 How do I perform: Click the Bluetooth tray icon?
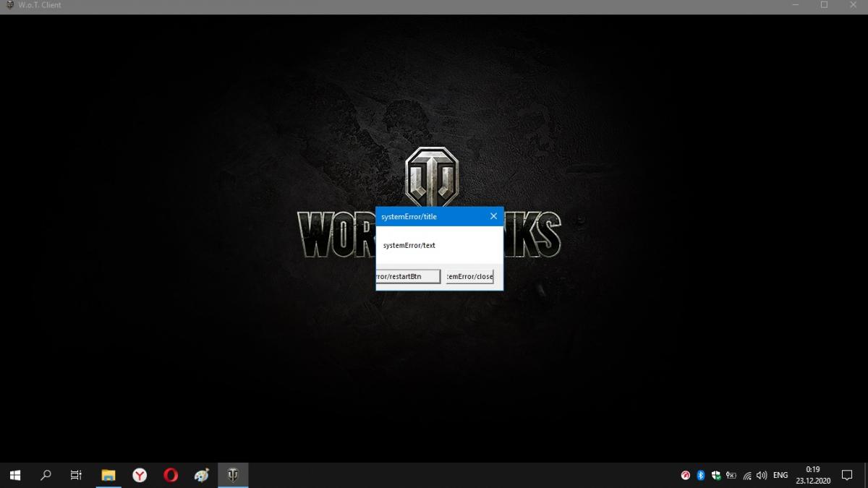(x=700, y=475)
